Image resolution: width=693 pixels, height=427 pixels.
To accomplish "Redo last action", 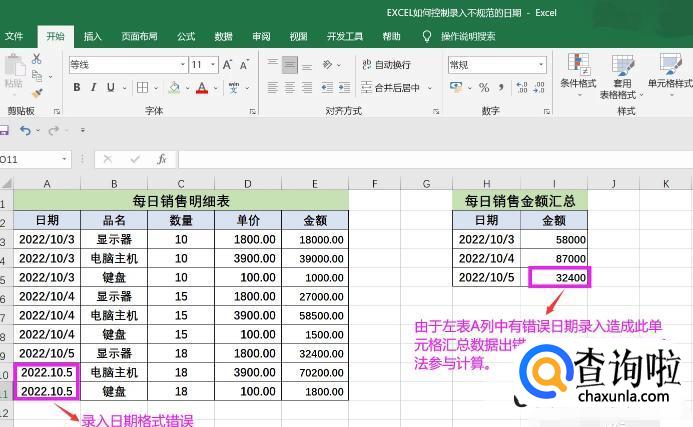I will pyautogui.click(x=53, y=130).
